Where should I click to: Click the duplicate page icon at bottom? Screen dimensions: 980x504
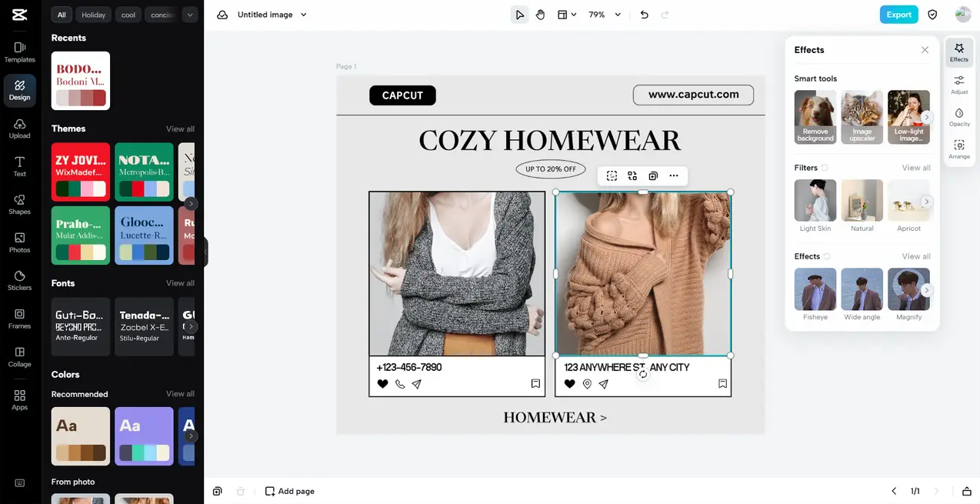tap(218, 491)
